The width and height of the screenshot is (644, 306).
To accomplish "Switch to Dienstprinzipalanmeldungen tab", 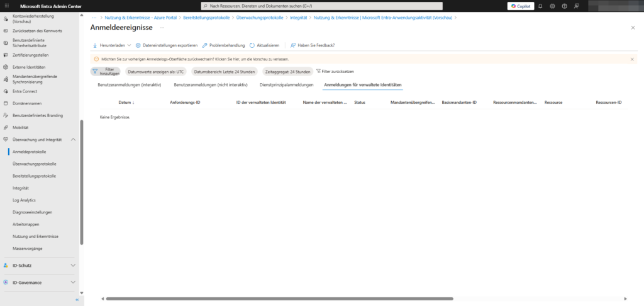I will pyautogui.click(x=286, y=84).
